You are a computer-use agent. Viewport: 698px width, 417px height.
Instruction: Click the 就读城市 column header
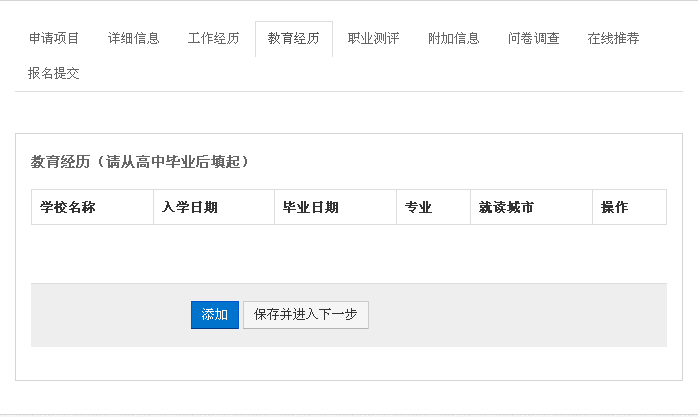point(532,207)
